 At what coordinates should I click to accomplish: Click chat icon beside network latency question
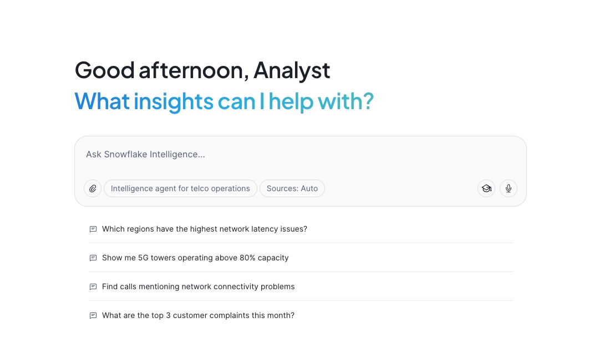pos(93,229)
